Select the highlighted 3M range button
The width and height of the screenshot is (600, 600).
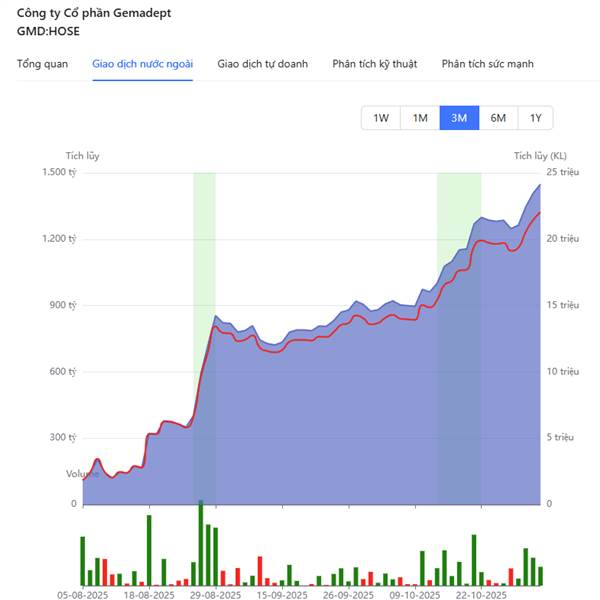pos(459,118)
